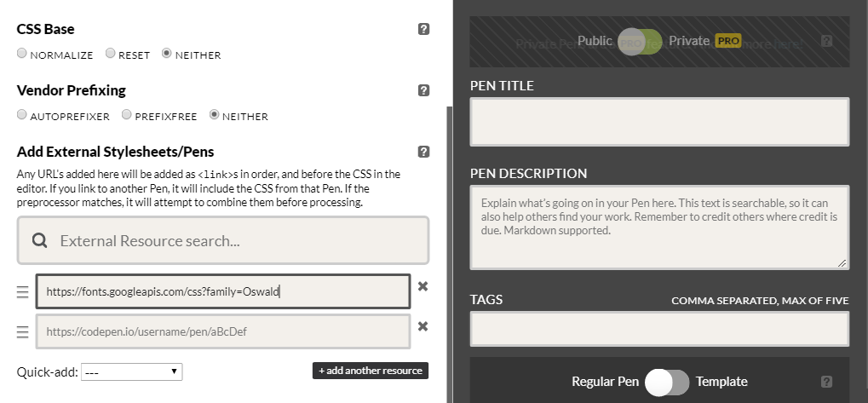Open the Quick-add dropdown
The width and height of the screenshot is (868, 403).
[131, 371]
